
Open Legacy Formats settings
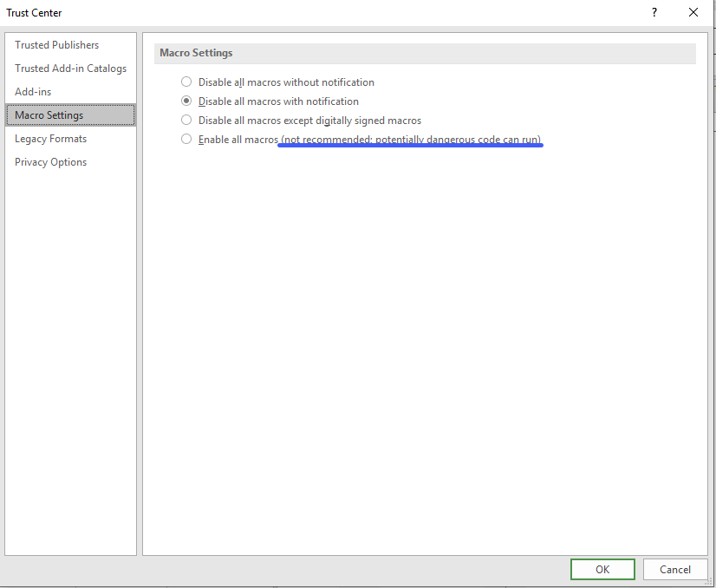50,139
